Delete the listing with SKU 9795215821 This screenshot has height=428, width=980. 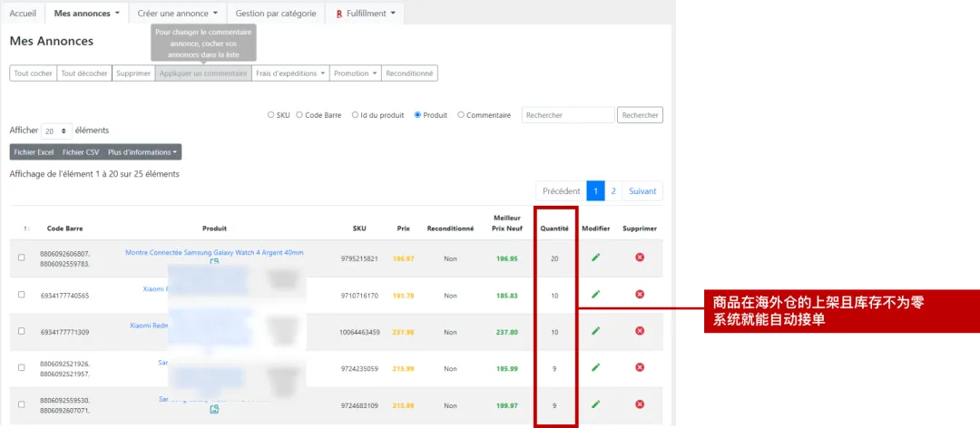(640, 258)
